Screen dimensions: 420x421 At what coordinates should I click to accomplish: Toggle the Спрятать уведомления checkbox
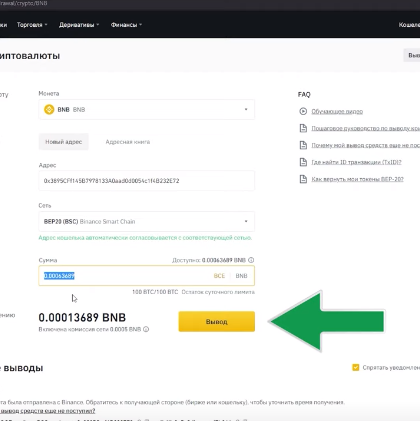pyautogui.click(x=356, y=367)
